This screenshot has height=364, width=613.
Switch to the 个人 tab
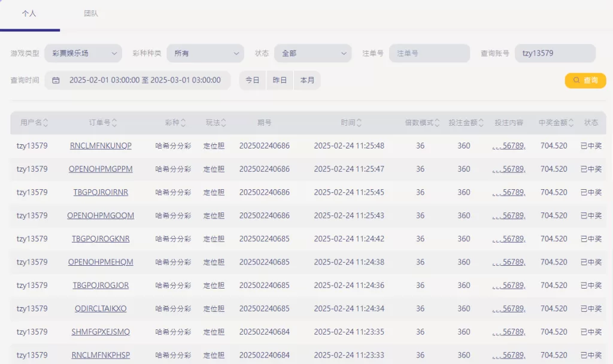click(x=29, y=14)
